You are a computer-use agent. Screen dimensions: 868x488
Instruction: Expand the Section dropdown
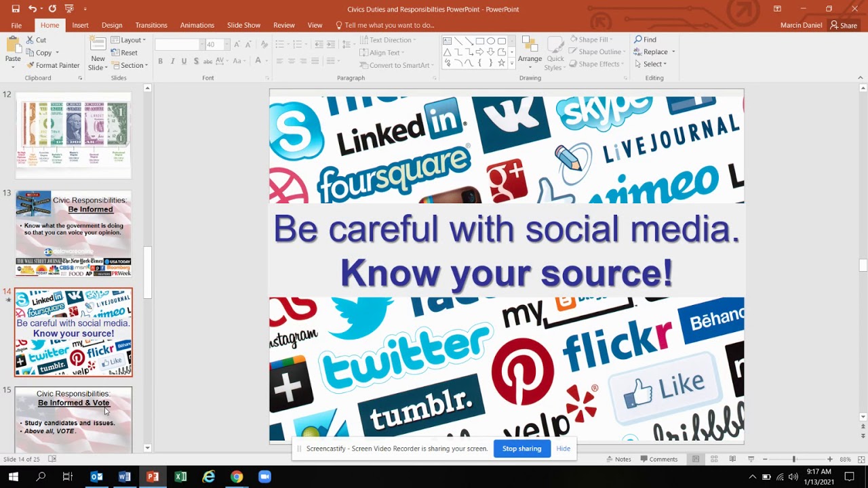[x=130, y=65]
